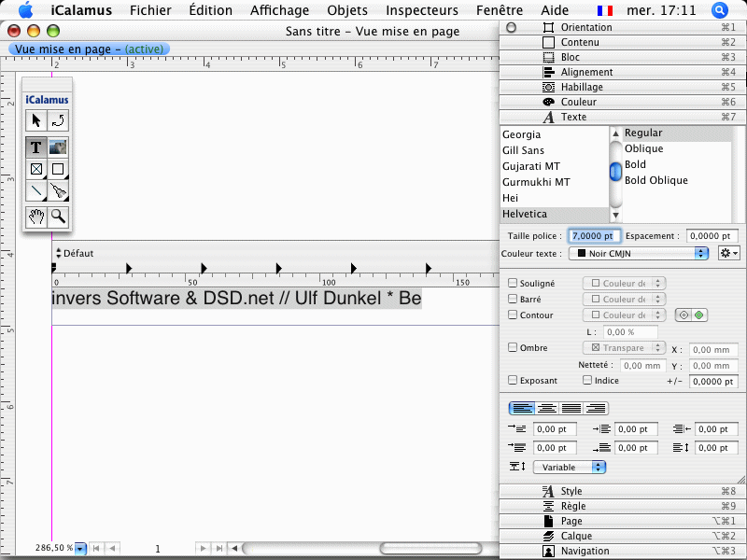Open the Contour color dropdown
This screenshot has width=747, height=560.
pyautogui.click(x=624, y=315)
